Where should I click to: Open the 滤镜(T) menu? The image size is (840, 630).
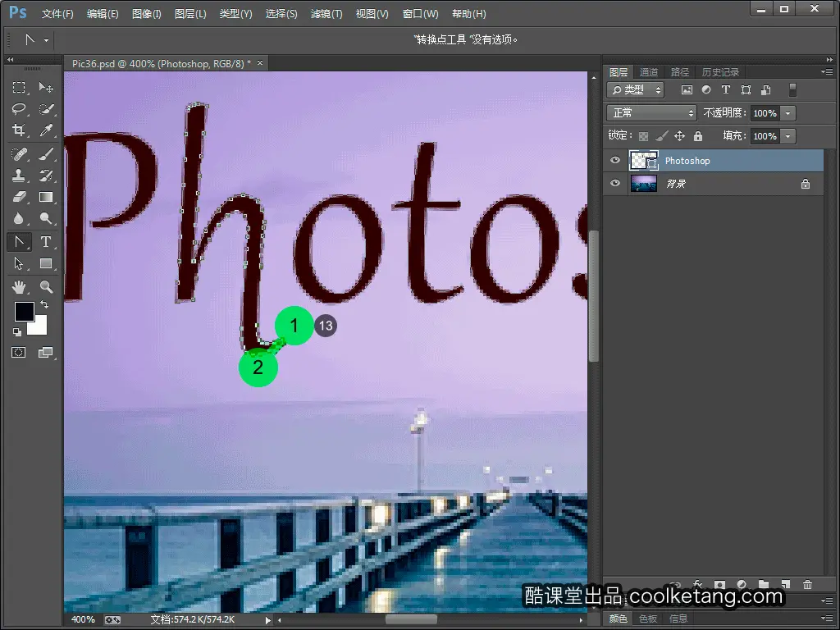click(326, 14)
